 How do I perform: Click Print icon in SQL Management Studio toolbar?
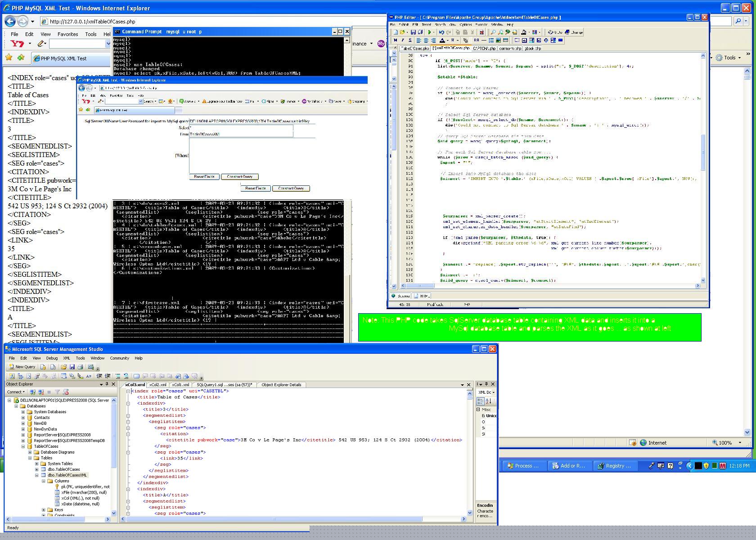tap(80, 367)
